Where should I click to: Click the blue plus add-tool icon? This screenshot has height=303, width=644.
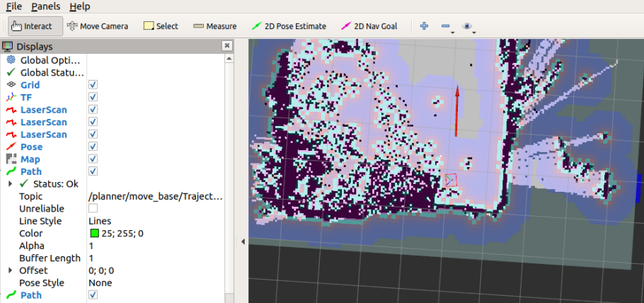pyautogui.click(x=425, y=26)
